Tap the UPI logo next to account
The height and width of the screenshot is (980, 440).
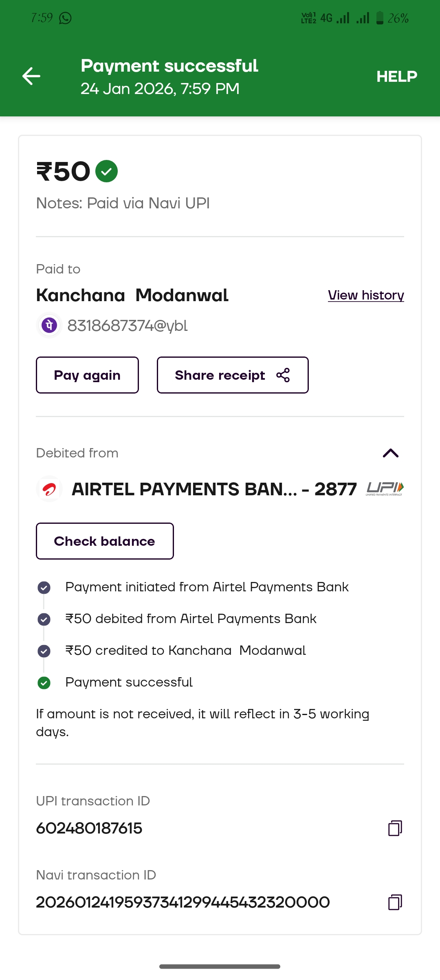tap(385, 488)
